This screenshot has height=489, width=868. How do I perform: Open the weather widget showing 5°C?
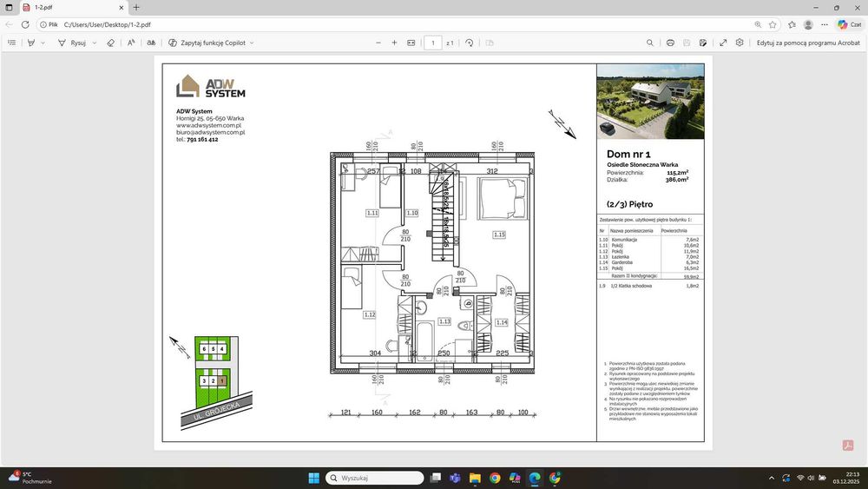tap(30, 478)
